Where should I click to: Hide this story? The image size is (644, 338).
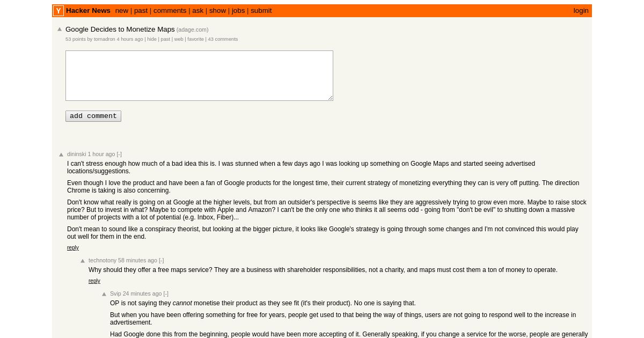point(152,39)
